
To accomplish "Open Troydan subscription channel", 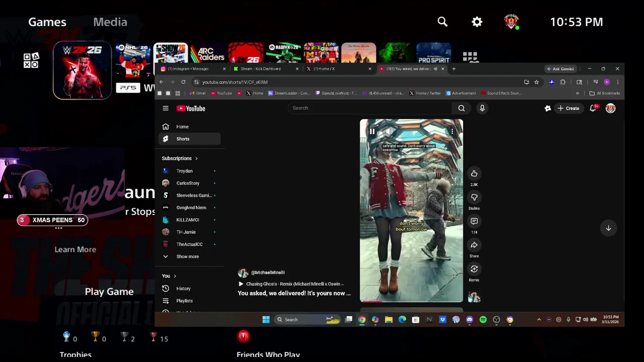I will pyautogui.click(x=189, y=171).
